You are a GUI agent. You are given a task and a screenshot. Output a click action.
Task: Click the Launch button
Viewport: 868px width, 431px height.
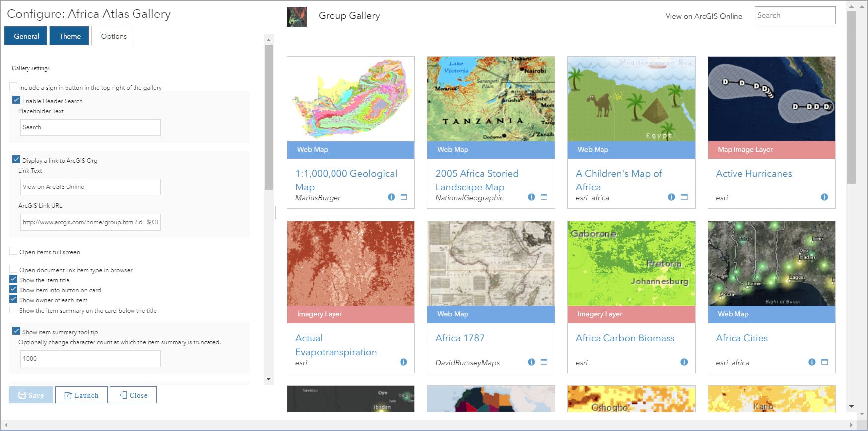(81, 395)
